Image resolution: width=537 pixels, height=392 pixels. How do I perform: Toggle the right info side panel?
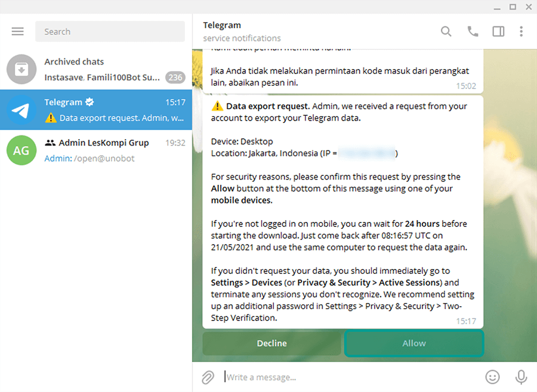pyautogui.click(x=498, y=32)
